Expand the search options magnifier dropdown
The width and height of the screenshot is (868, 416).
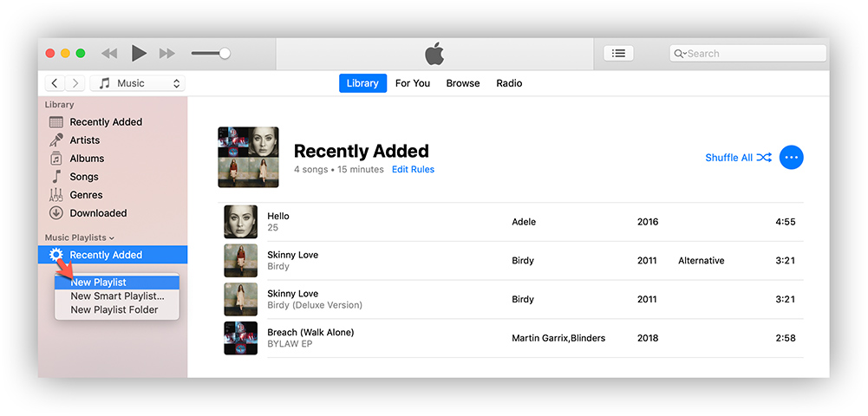[x=680, y=54]
